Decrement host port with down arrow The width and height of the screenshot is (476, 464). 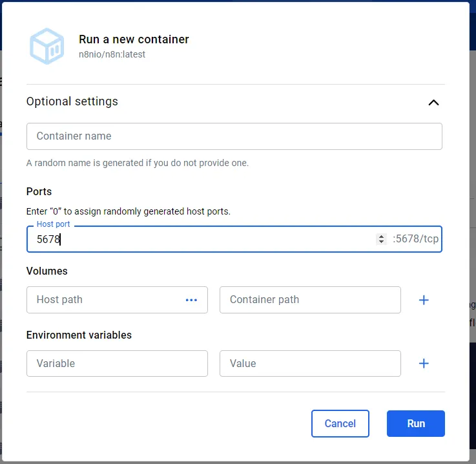click(381, 242)
